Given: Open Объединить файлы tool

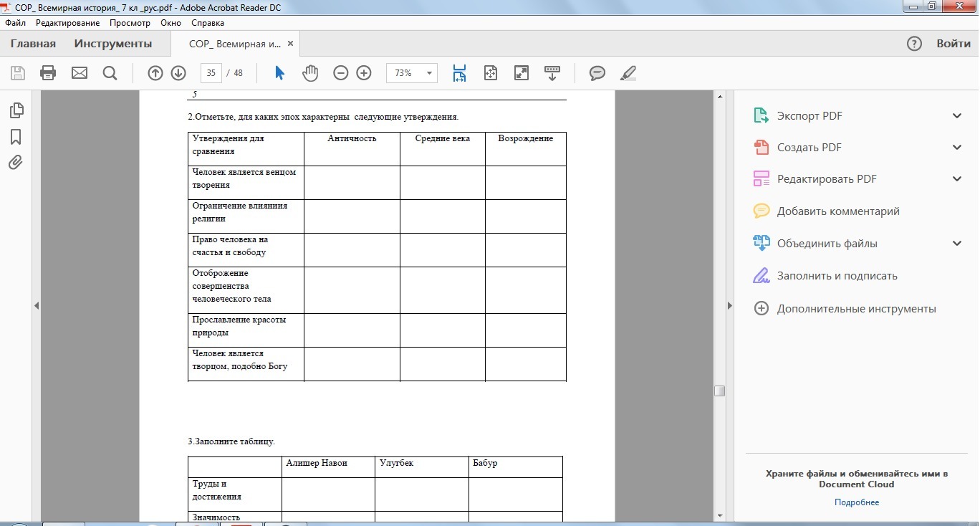Looking at the screenshot, I should coord(827,244).
